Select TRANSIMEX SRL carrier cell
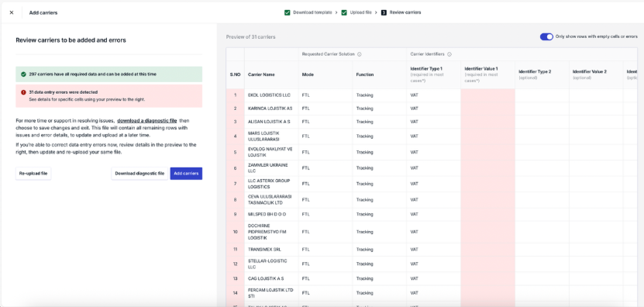 271,250
